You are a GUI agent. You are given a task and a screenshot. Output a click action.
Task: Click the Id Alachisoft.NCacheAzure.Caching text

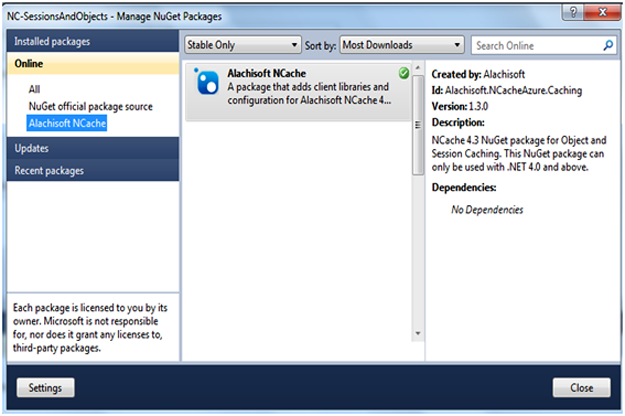(507, 90)
